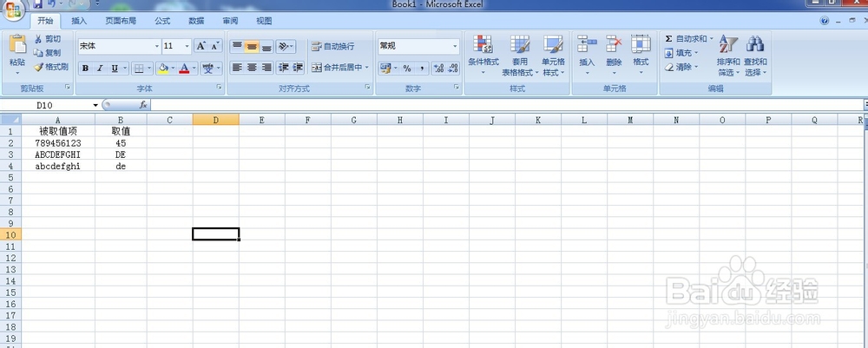The image size is (868, 348).
Task: Apply red font color A
Action: 184,69
